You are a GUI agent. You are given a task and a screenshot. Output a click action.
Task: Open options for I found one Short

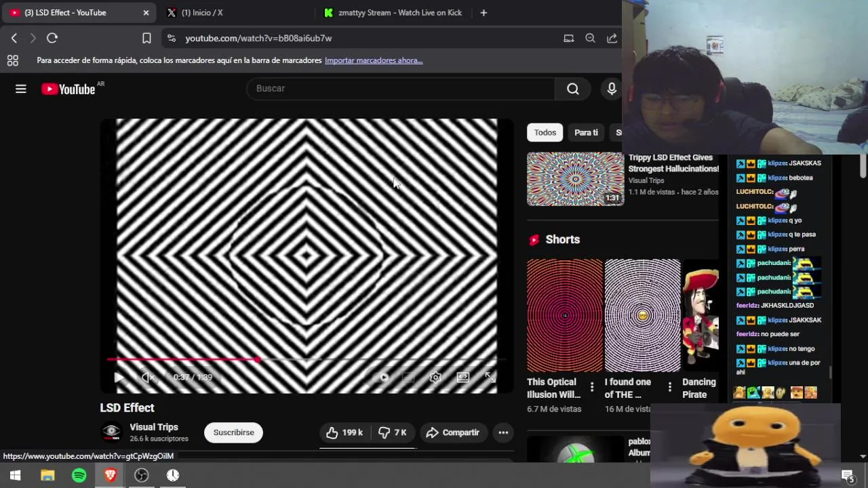(x=670, y=387)
